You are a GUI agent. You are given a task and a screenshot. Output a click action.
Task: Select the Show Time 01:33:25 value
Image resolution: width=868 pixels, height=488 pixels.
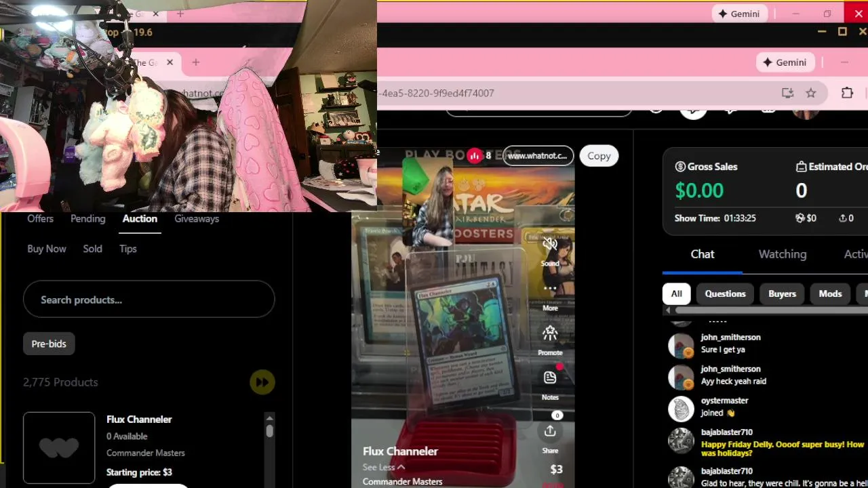pyautogui.click(x=739, y=218)
